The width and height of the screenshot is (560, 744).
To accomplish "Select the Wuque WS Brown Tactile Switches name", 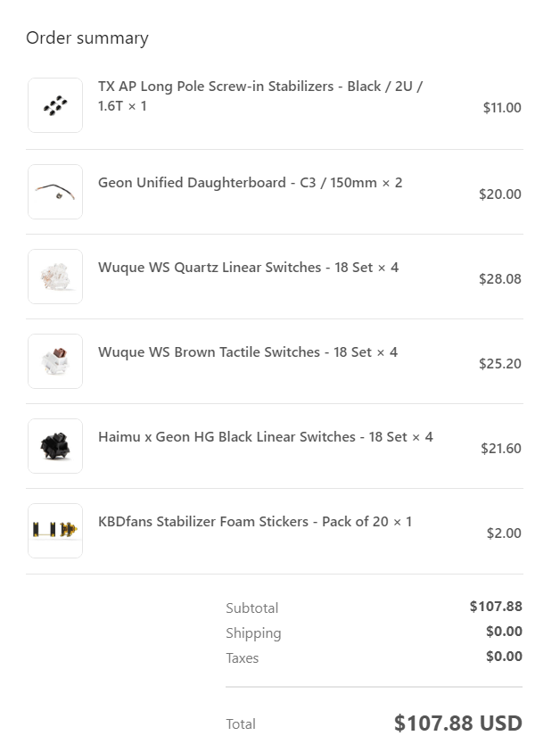I will pyautogui.click(x=247, y=352).
